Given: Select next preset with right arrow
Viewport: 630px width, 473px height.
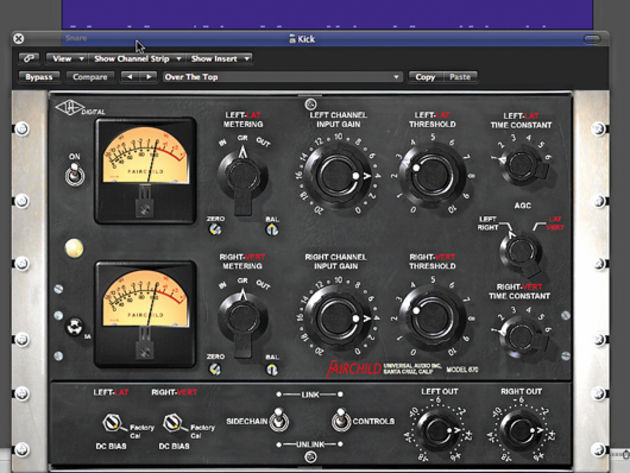Looking at the screenshot, I should [x=148, y=77].
